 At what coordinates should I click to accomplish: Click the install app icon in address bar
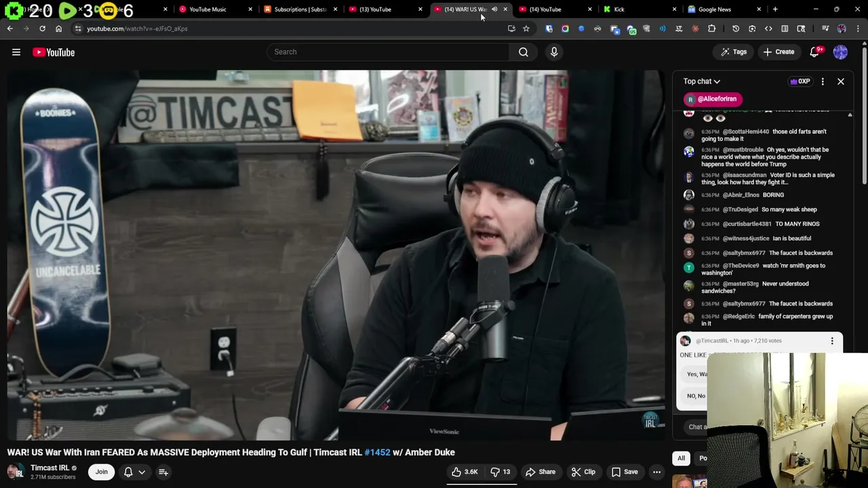coord(511,28)
